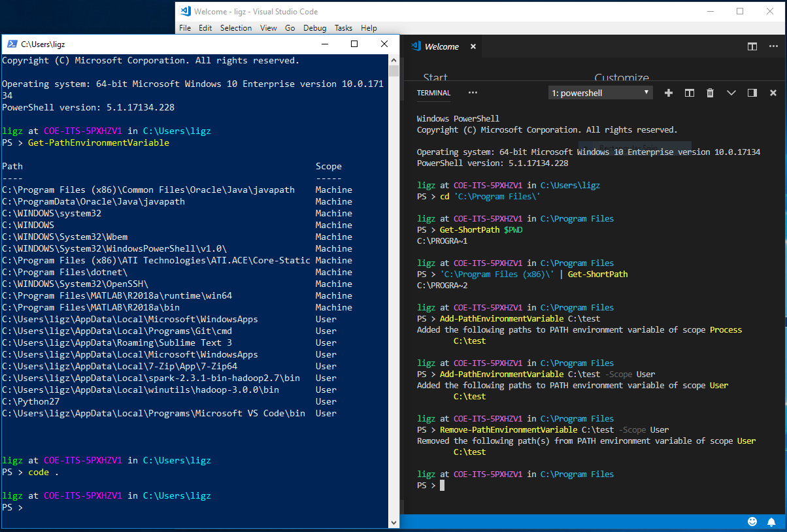Click 'C:\WINDOWS\System32\OpenSSH\' path row
The width and height of the screenshot is (787, 532).
coord(75,284)
